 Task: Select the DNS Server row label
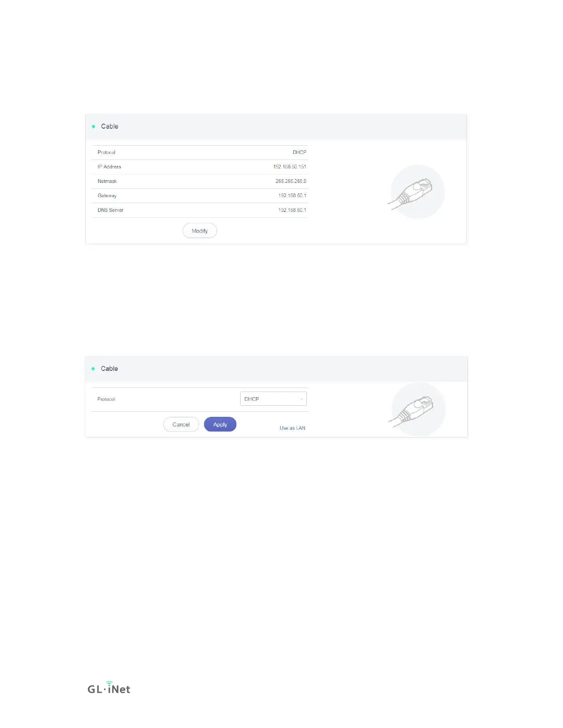tap(110, 210)
